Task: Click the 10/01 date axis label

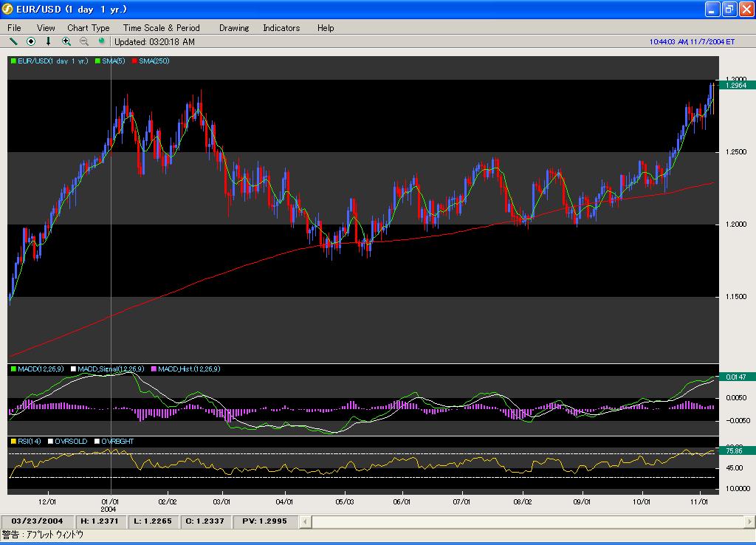Action: tap(641, 501)
